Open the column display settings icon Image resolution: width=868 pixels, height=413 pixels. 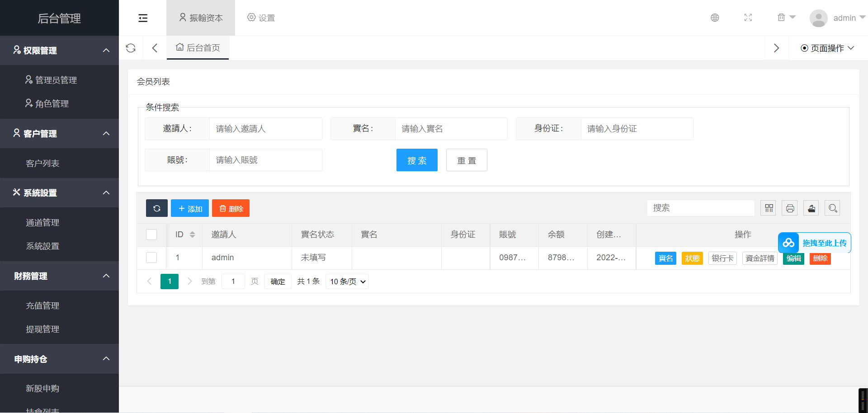coord(768,208)
